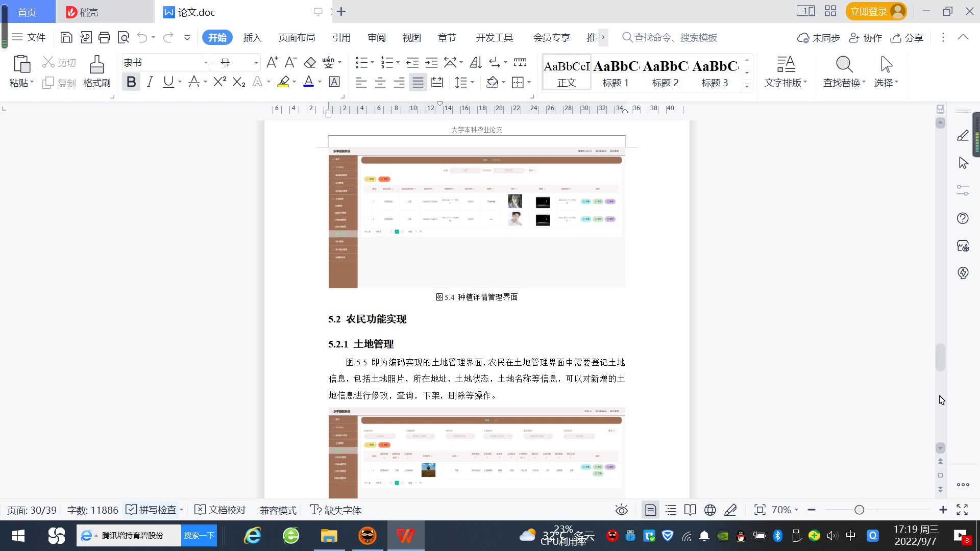Screen dimensions: 980x551
Task: Open the font name dropdown
Action: coord(206,63)
